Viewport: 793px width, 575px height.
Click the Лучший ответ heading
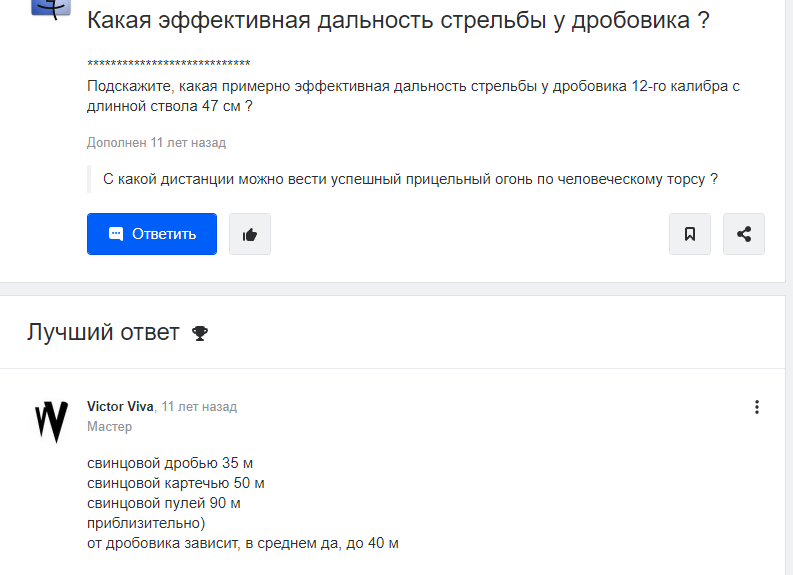click(103, 332)
